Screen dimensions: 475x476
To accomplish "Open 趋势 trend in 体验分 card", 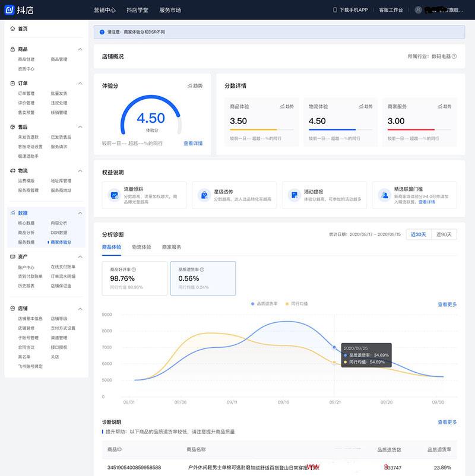I will point(195,86).
